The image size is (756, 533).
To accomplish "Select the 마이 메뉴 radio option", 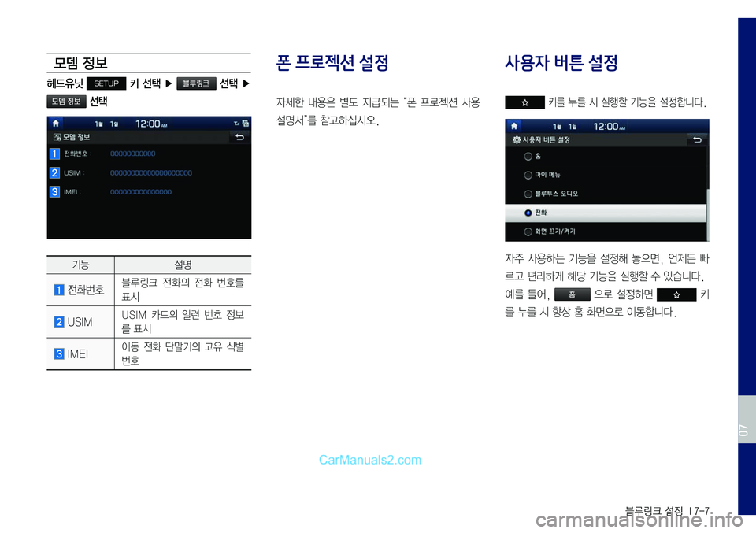I will point(528,175).
